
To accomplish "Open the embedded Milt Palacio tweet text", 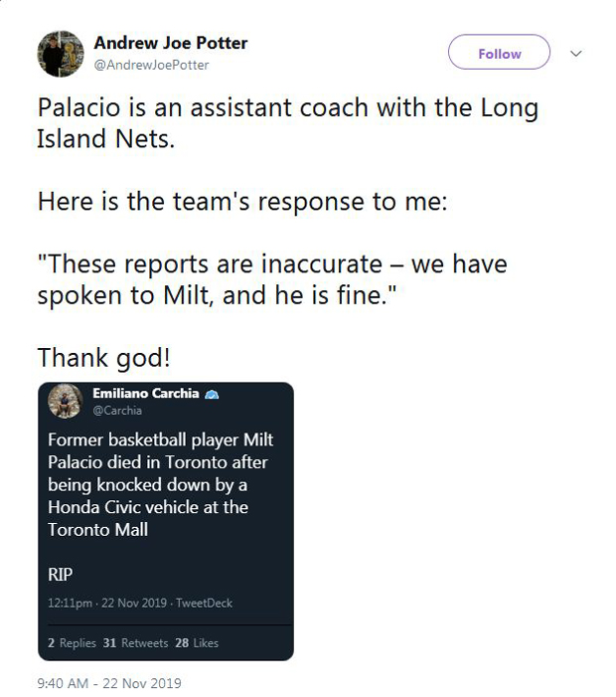I will 160,484.
